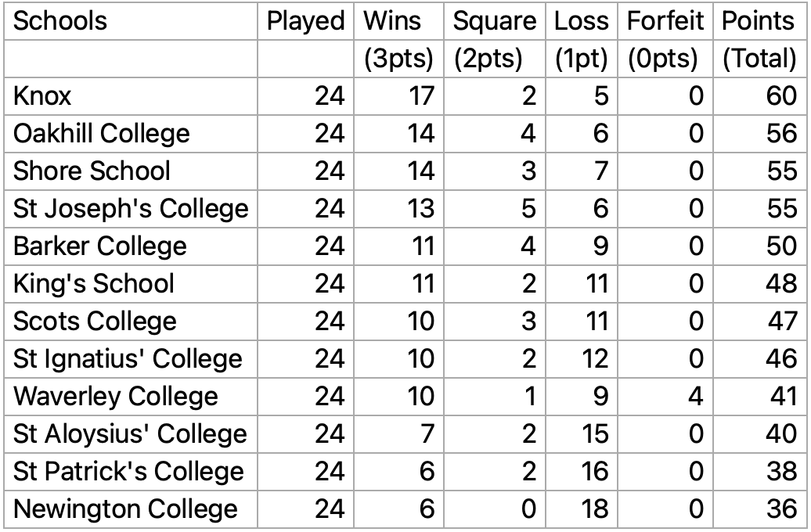Select Knox's total points value 60

click(781, 96)
